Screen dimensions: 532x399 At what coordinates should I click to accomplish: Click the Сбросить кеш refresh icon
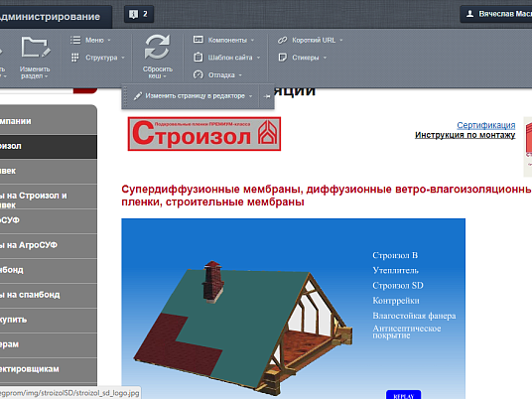click(x=157, y=47)
